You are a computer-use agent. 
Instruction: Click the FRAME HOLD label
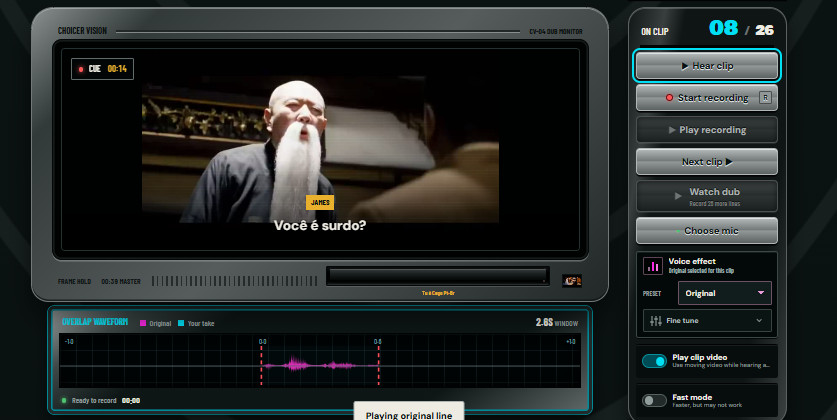(x=74, y=281)
